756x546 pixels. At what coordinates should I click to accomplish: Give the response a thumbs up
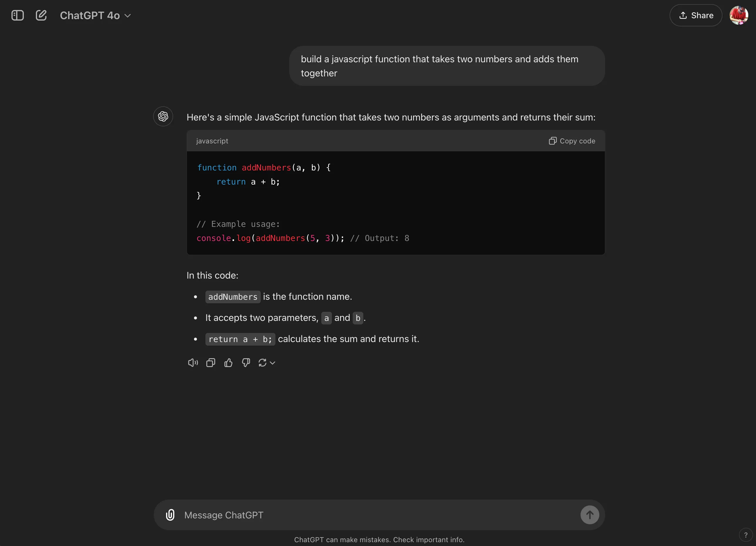(x=228, y=362)
